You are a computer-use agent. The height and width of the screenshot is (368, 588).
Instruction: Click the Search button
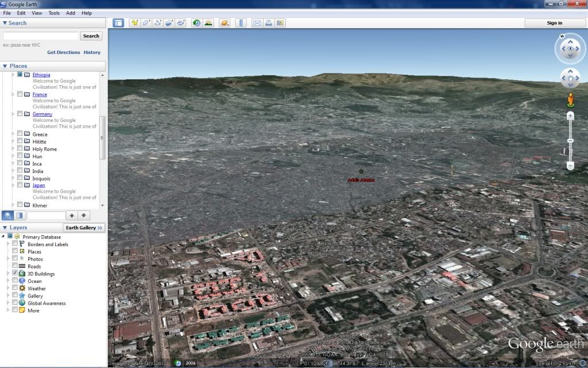coord(91,36)
